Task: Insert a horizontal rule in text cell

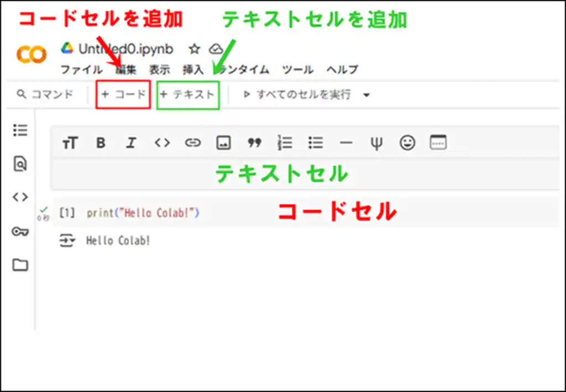Action: click(x=346, y=143)
